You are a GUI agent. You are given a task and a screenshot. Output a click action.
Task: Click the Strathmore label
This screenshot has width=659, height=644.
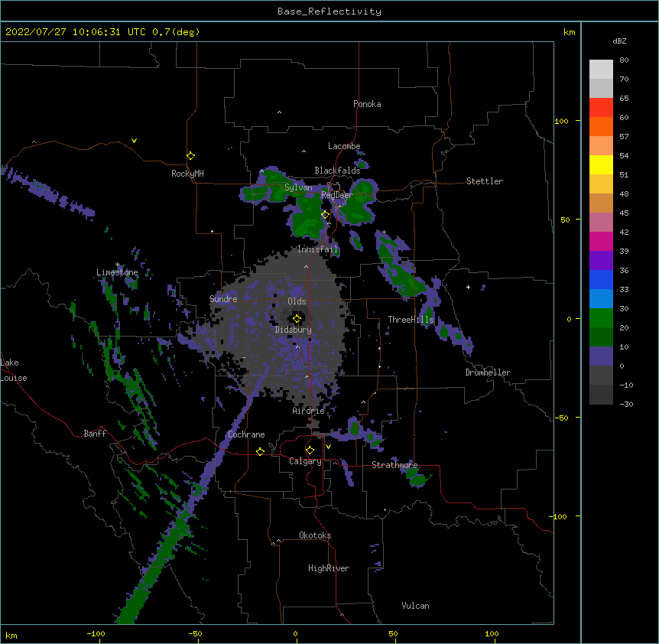click(394, 465)
